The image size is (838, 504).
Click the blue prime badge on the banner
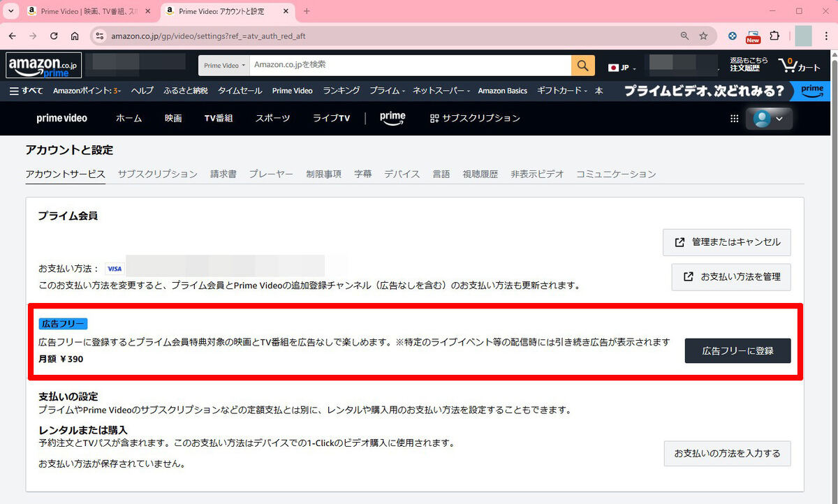pyautogui.click(x=812, y=91)
